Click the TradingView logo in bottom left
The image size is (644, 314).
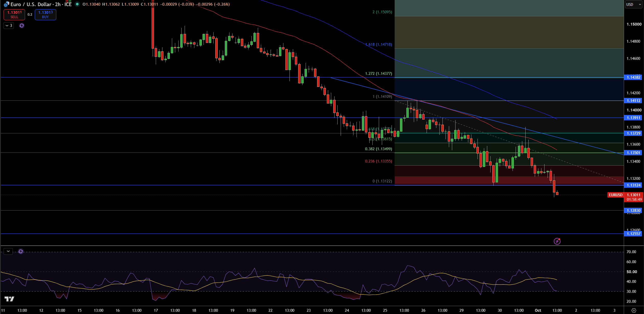click(9, 299)
